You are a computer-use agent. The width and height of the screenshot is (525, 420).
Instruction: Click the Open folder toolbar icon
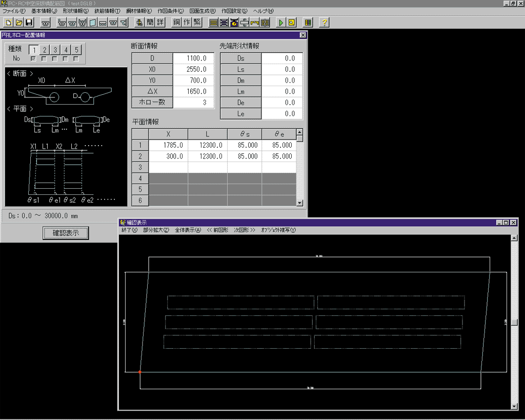click(19, 23)
